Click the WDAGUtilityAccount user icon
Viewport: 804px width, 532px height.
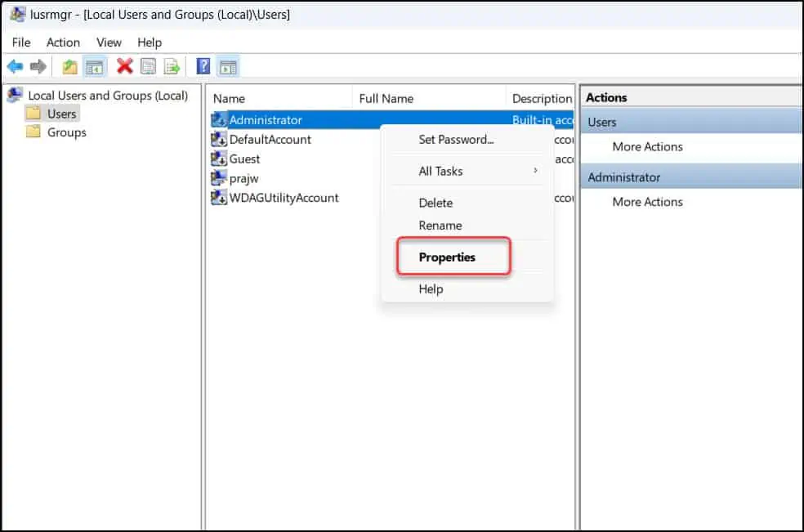pos(219,198)
